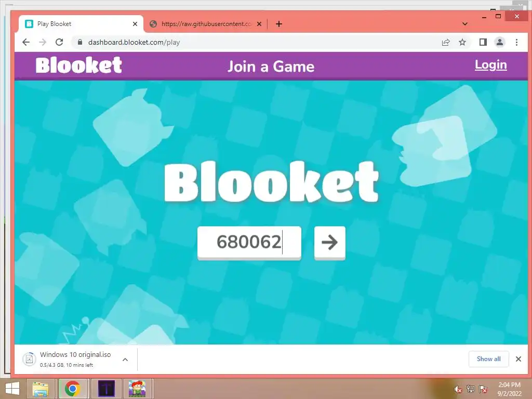Screen dimensions: 532x399
Task: Switch to the Play Blooket tab
Action: [x=82, y=24]
